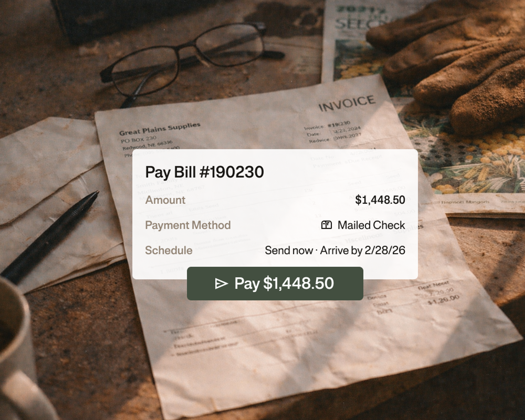Click the paper plane send icon
Viewport: 525px width, 420px height.
coord(221,284)
